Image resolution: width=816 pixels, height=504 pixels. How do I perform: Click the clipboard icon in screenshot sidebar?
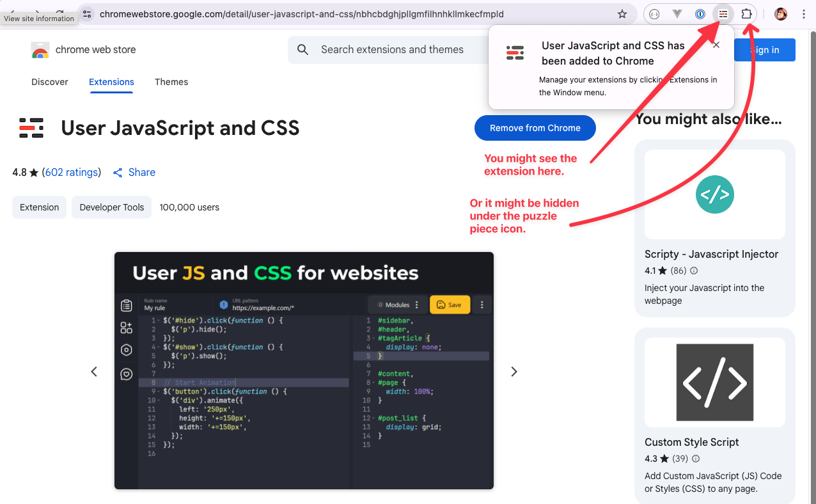pyautogui.click(x=127, y=306)
